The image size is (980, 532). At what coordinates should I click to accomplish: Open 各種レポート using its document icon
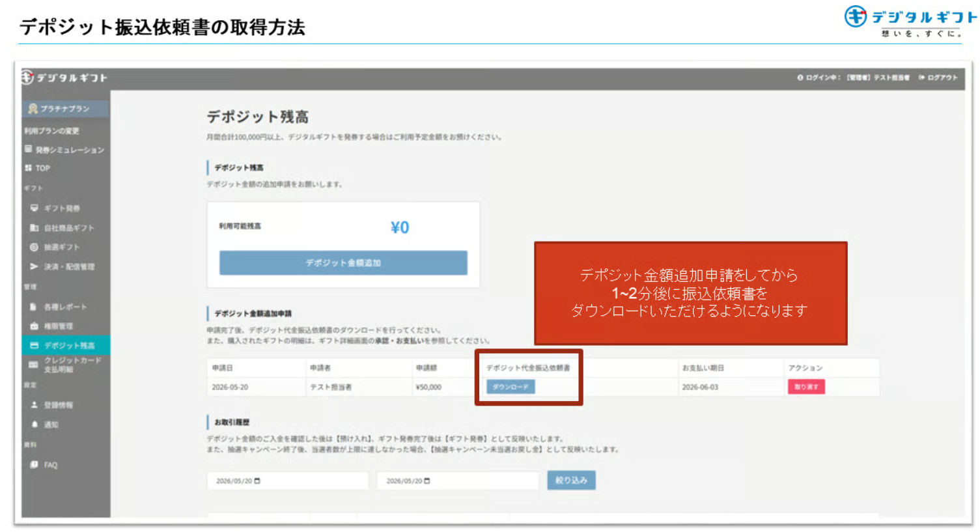[x=34, y=307]
